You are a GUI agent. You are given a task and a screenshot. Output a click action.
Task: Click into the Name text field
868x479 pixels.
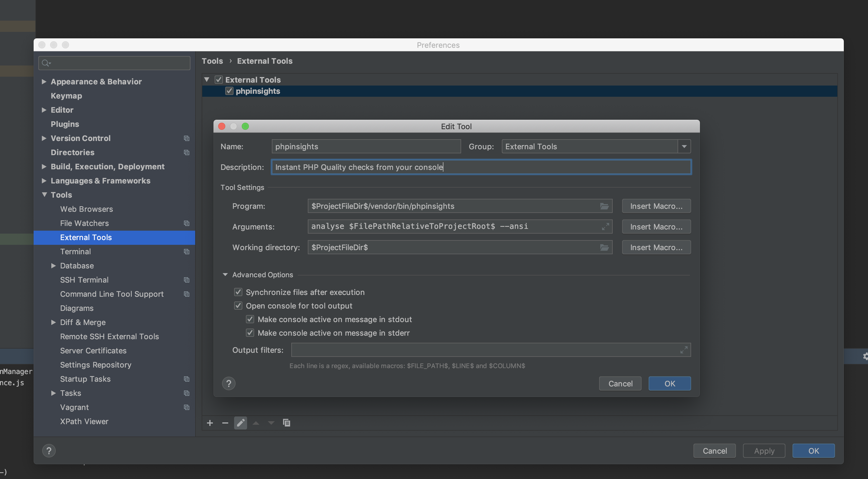(366, 146)
